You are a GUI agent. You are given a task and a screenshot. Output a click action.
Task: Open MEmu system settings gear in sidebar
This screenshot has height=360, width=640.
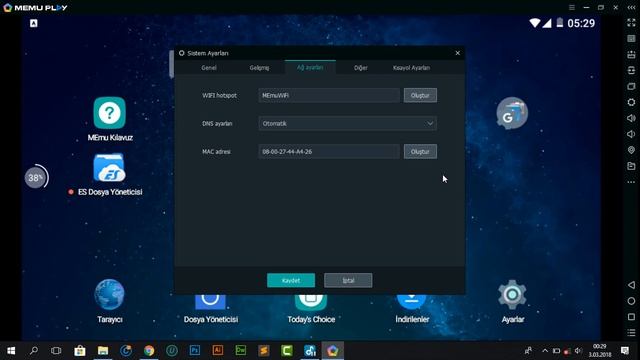tap(631, 102)
